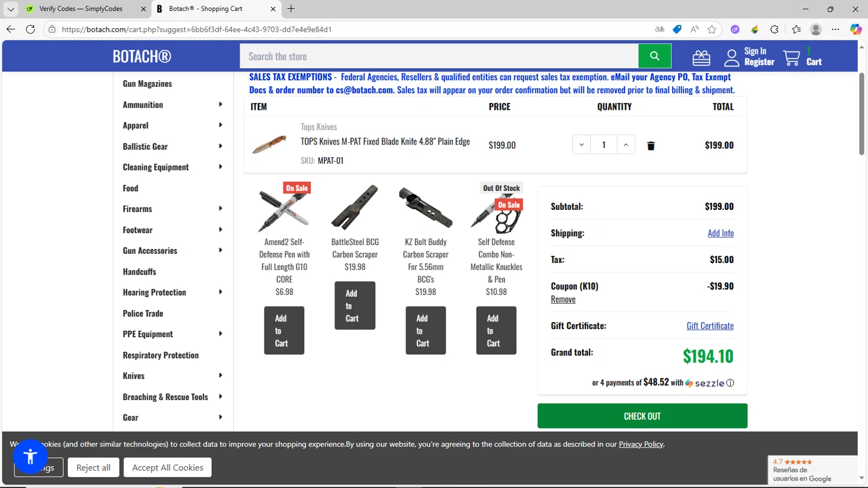Open the Gun Magazines category
868x488 pixels.
point(147,84)
